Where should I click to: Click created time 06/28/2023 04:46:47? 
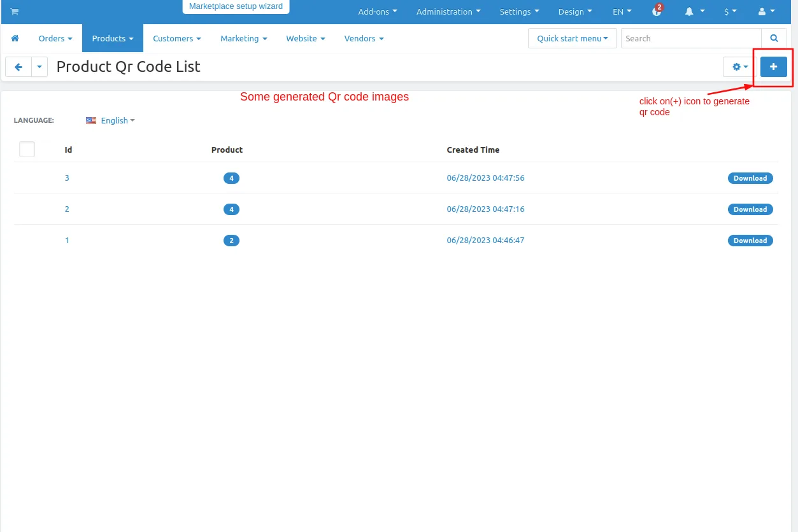(x=485, y=240)
